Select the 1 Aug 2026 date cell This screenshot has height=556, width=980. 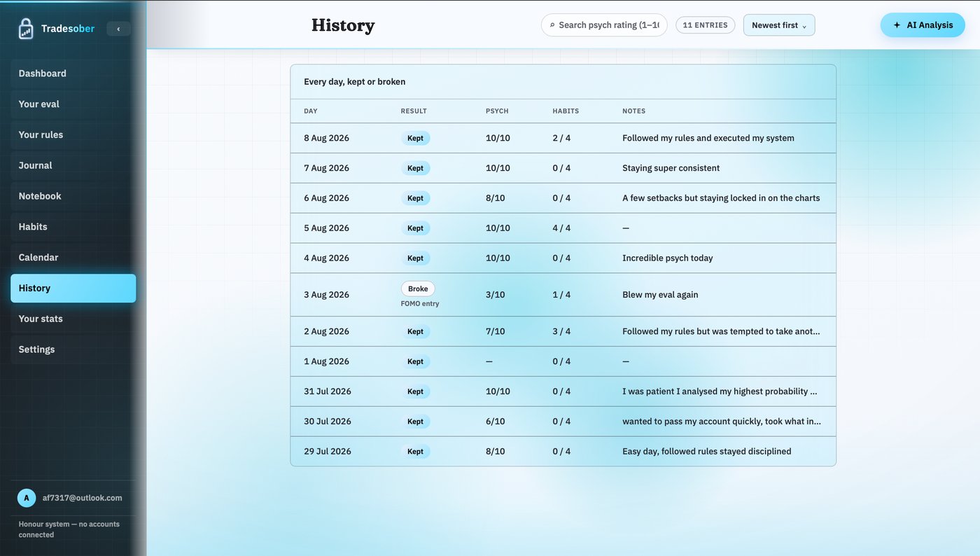(326, 361)
